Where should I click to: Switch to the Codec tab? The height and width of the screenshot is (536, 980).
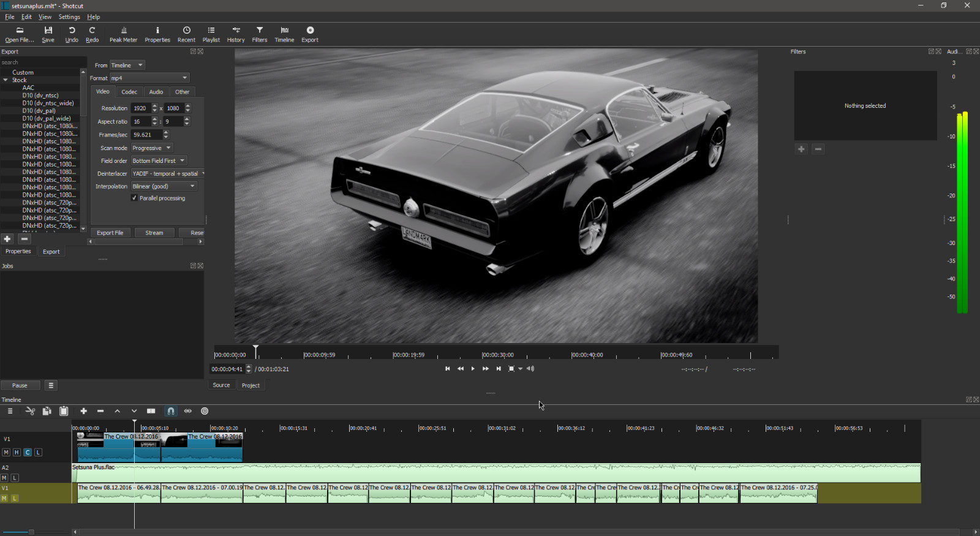pyautogui.click(x=129, y=92)
